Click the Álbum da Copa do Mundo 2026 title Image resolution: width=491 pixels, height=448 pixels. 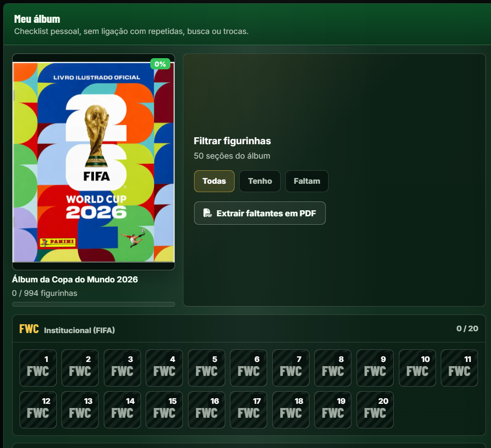(75, 279)
